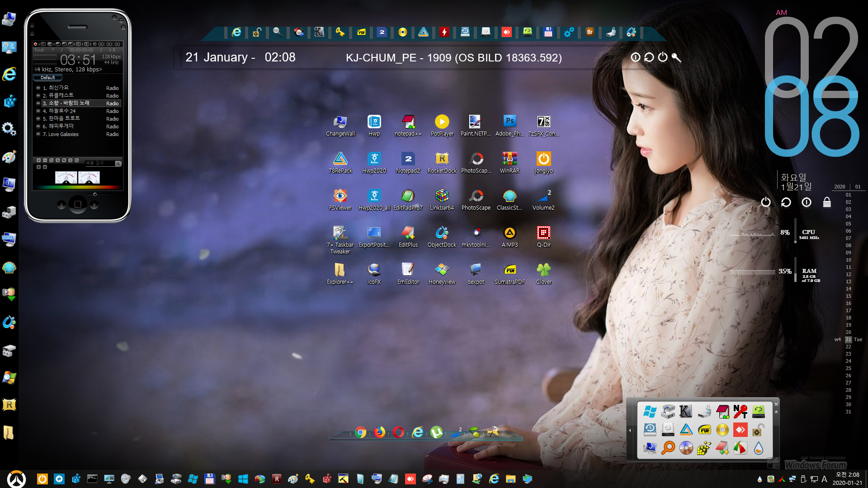Screen dimensions: 868x488
Task: Open the clock in system tray
Action: pos(848,479)
